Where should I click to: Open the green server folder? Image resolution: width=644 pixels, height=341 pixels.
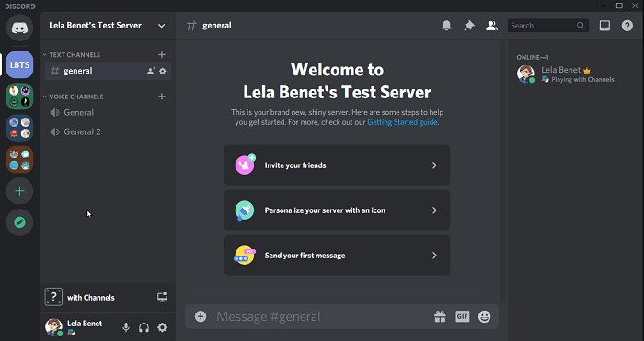click(19, 97)
